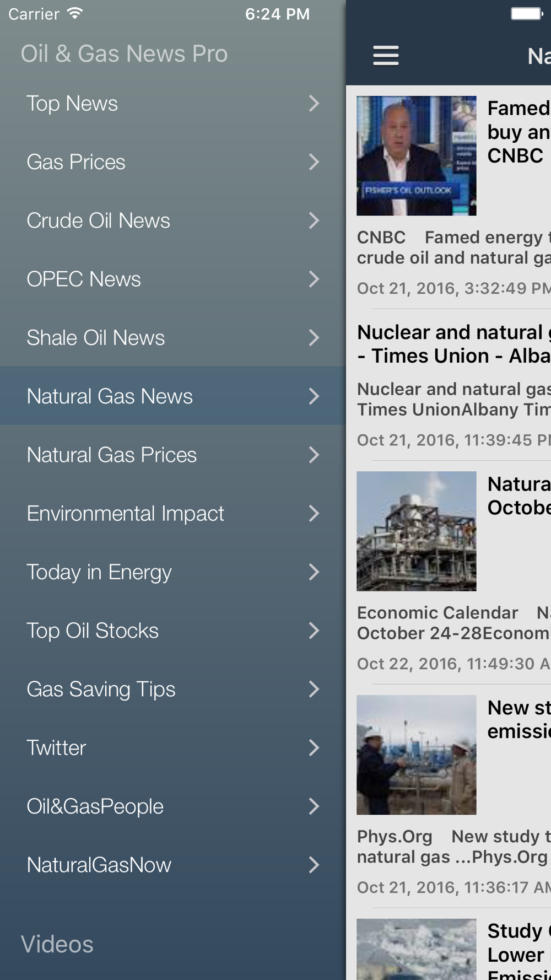Open Oil&GasPeople feed
551x980 pixels.
coord(173,806)
